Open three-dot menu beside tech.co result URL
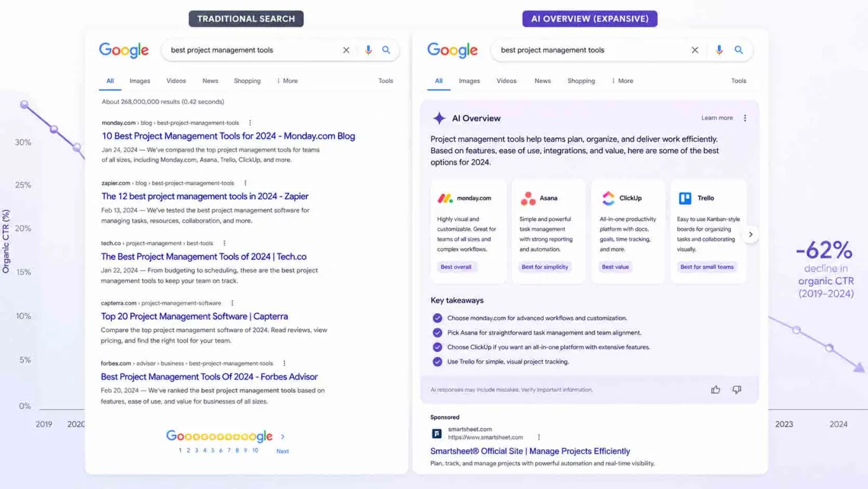868x489 pixels. 224,243
